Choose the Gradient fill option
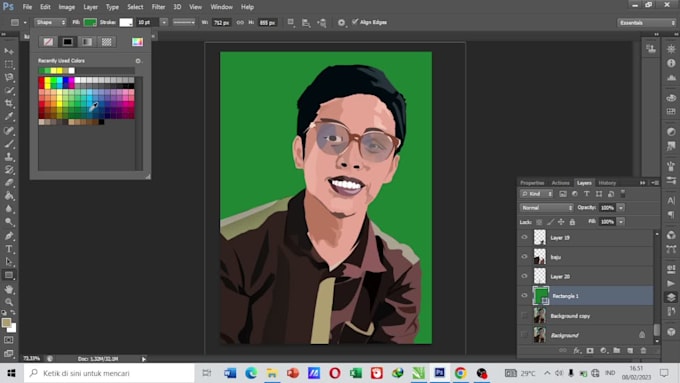680x383 pixels. coord(87,42)
